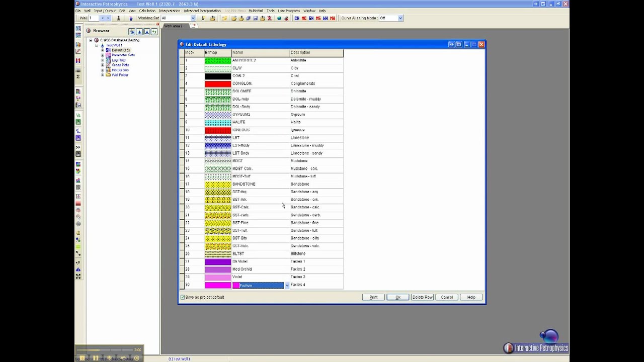Click the Well number input field
This screenshot has height=362, width=644.
coord(95,18)
